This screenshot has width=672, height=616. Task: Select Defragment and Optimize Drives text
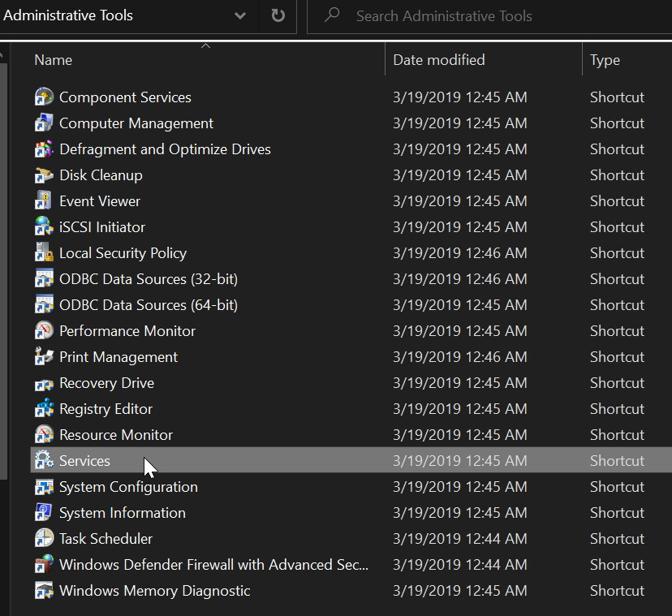(x=165, y=149)
